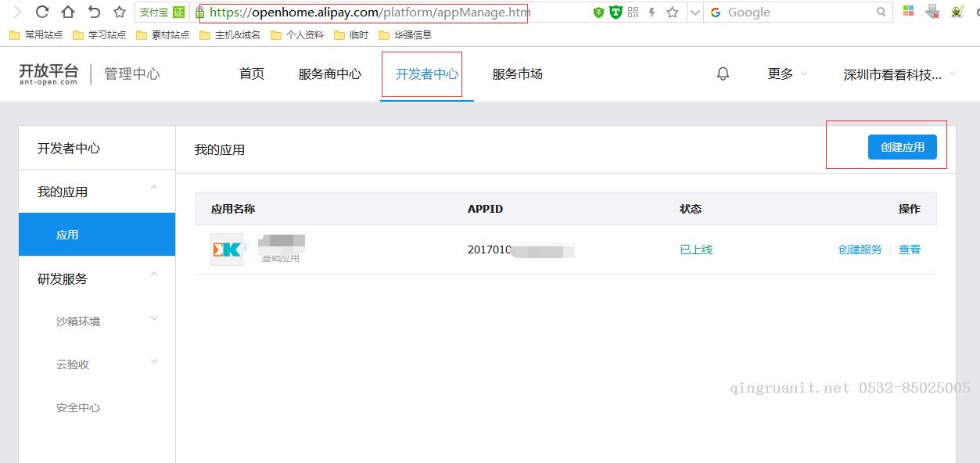
Task: Click the green T shield icon
Action: pos(616,13)
